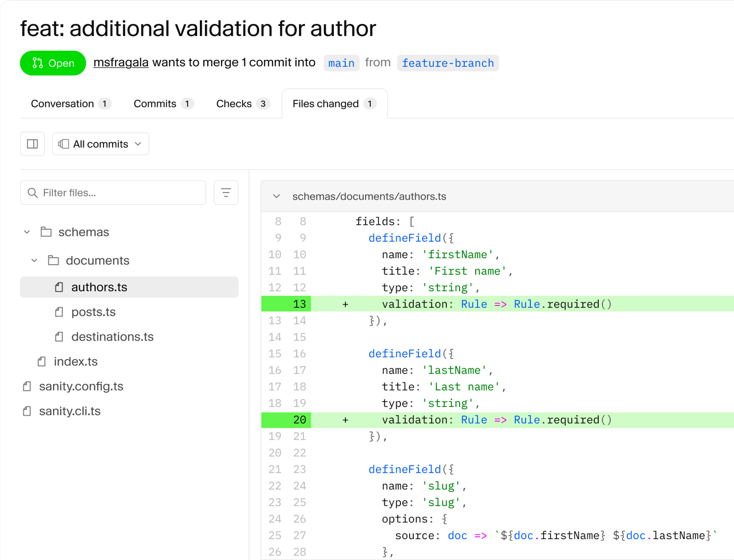Toggle the file tree sidebar panel
The height and width of the screenshot is (560, 734).
[x=32, y=144]
